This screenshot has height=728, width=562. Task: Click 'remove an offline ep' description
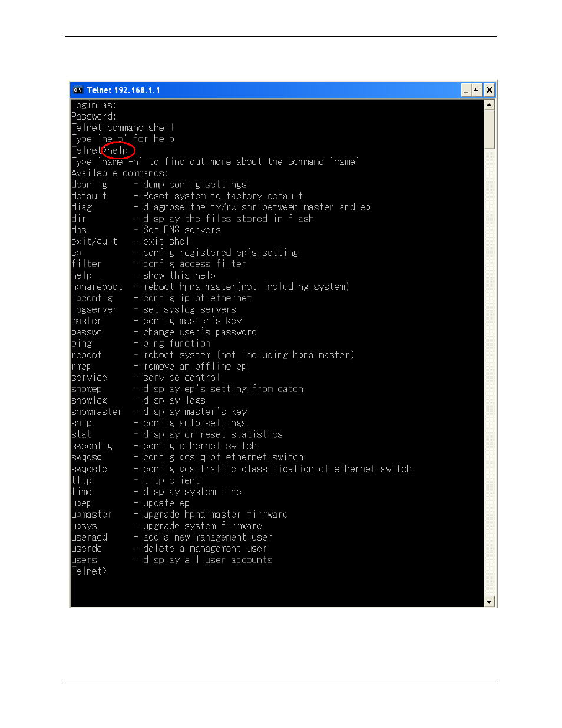tap(195, 367)
